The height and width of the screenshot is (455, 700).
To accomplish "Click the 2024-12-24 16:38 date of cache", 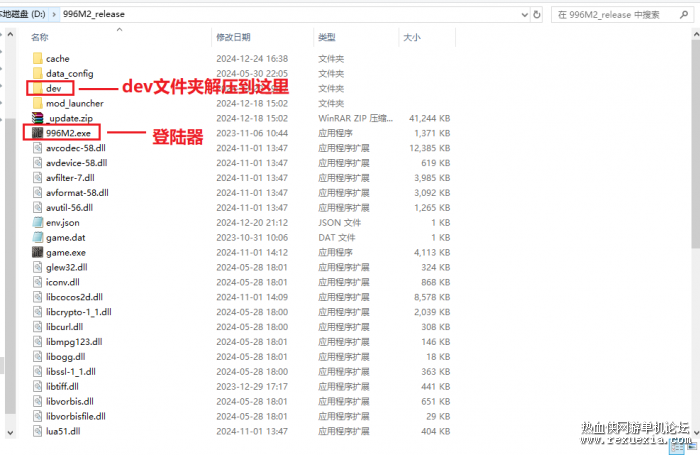I will 252,58.
